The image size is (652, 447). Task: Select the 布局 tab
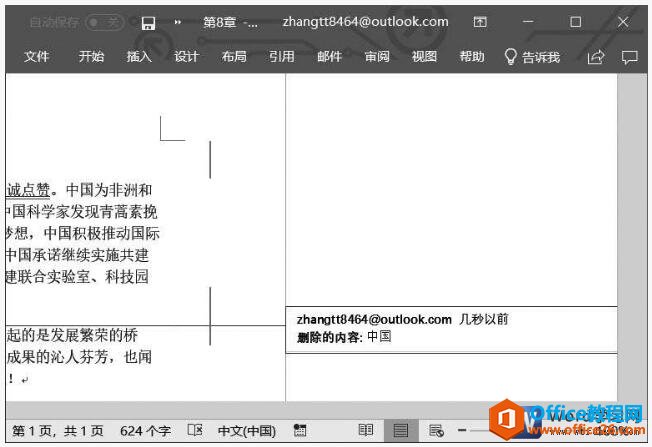(234, 56)
